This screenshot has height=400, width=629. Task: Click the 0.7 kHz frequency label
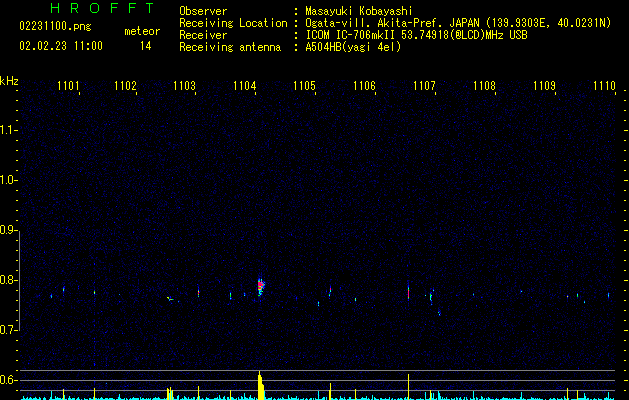(8, 330)
